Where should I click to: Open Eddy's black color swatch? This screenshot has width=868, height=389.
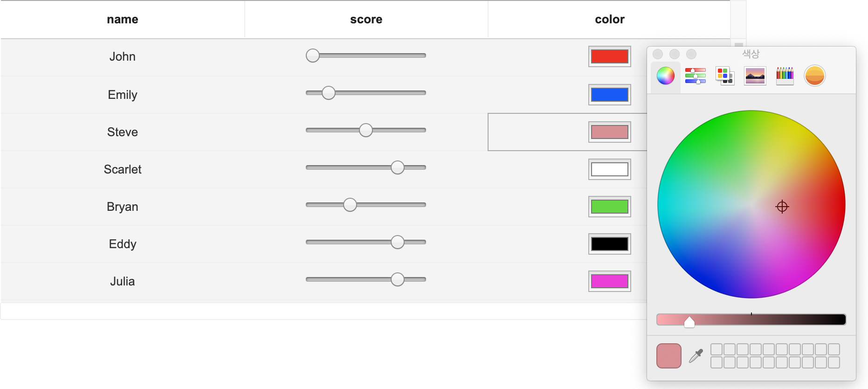click(610, 244)
